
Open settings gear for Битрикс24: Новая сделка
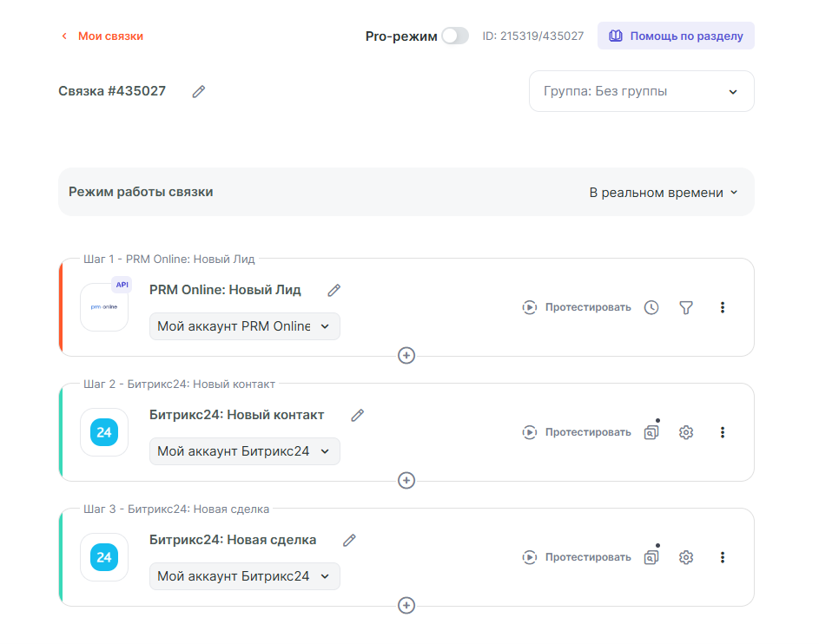(x=686, y=557)
